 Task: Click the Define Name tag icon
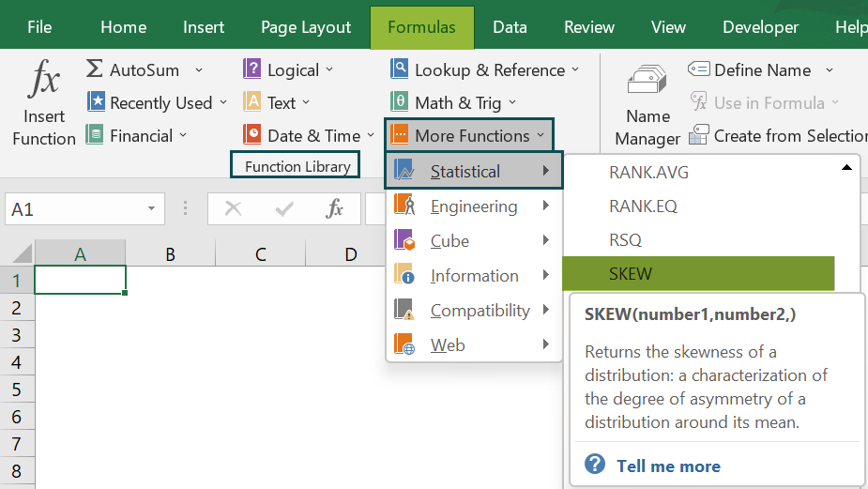coord(698,69)
